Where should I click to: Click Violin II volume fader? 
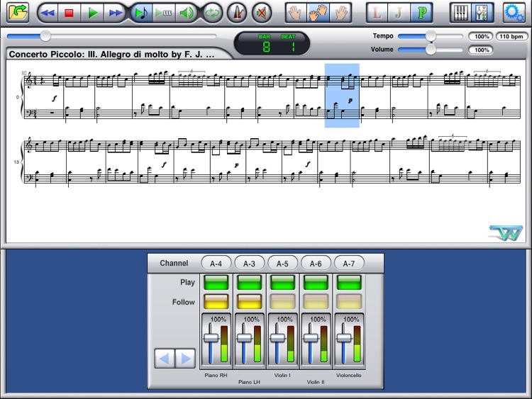point(311,338)
